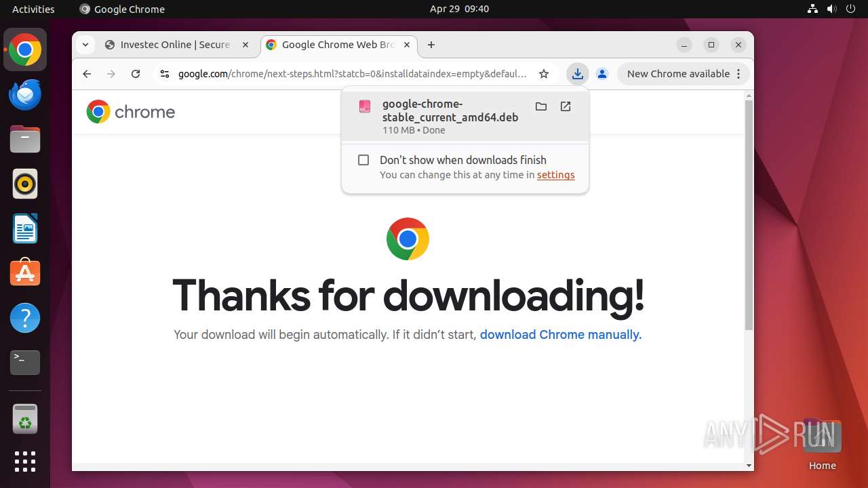This screenshot has height=488, width=868.
Task: Click download Chrome manually link
Action: (560, 335)
